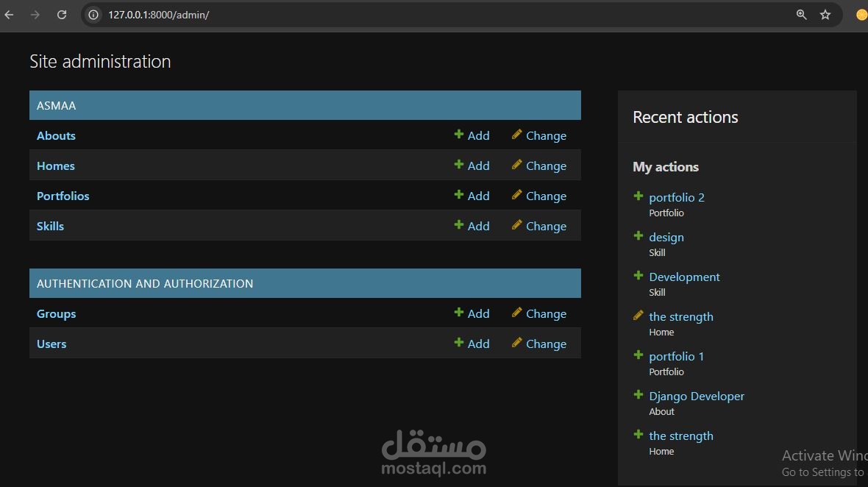Click 'Skill' label under design
Viewport: 868px width, 487px height.
[657, 253]
